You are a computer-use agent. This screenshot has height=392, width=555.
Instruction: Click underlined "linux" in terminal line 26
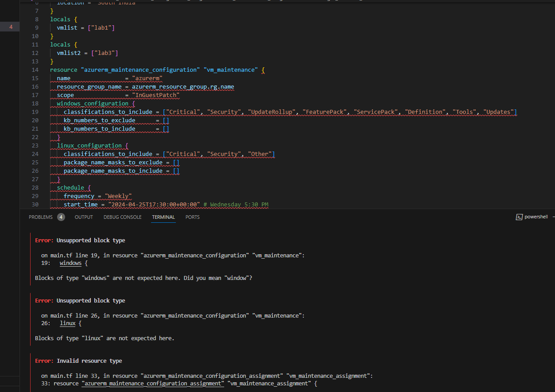68,323
